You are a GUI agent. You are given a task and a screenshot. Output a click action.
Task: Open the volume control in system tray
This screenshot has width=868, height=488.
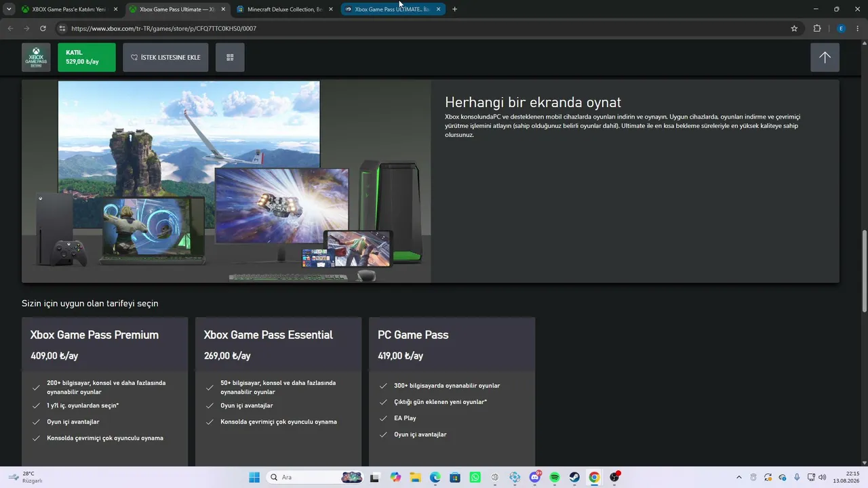[x=822, y=477]
